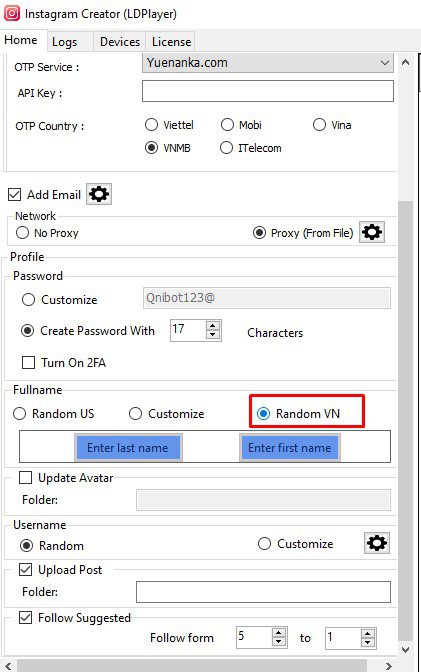This screenshot has width=421, height=672.
Task: Increase the Follow to value
Action: [x=368, y=633]
